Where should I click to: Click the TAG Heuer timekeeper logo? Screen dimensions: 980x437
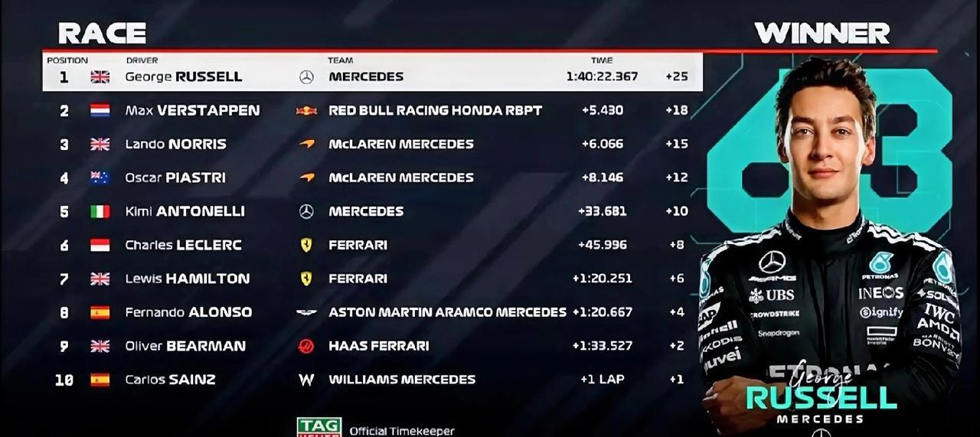319,427
